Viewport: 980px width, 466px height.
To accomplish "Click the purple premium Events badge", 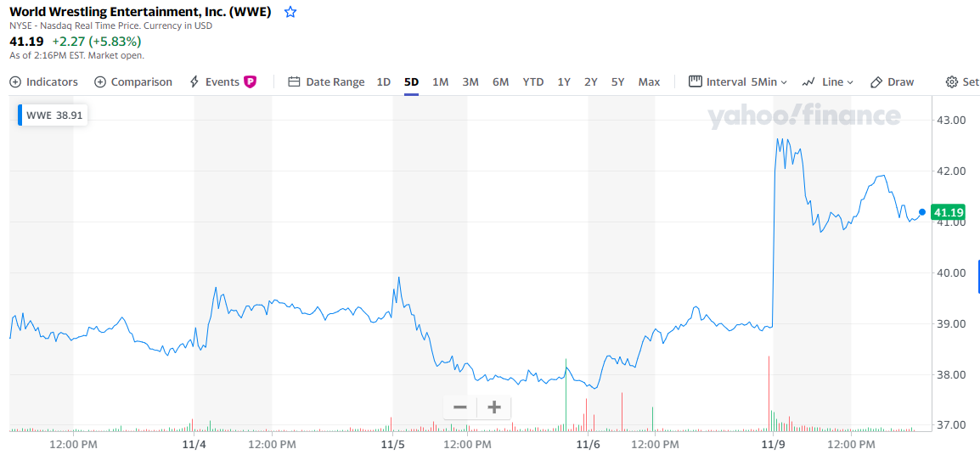I will click(250, 82).
